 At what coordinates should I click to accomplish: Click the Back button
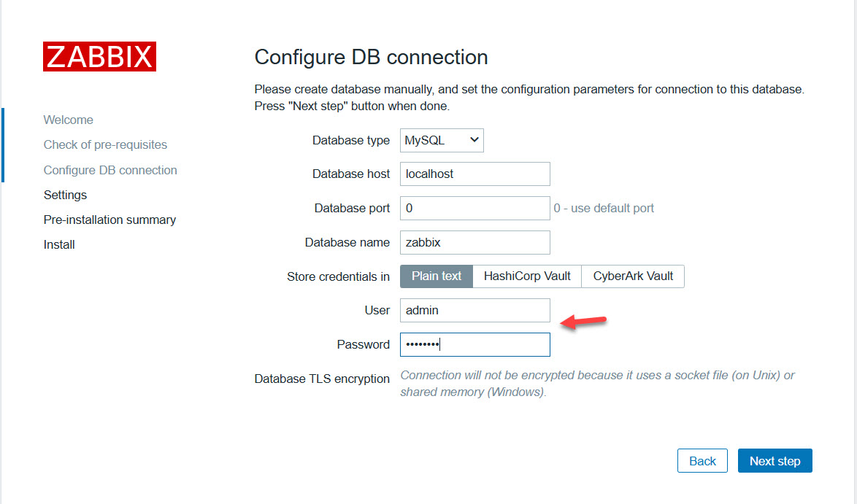pos(702,461)
